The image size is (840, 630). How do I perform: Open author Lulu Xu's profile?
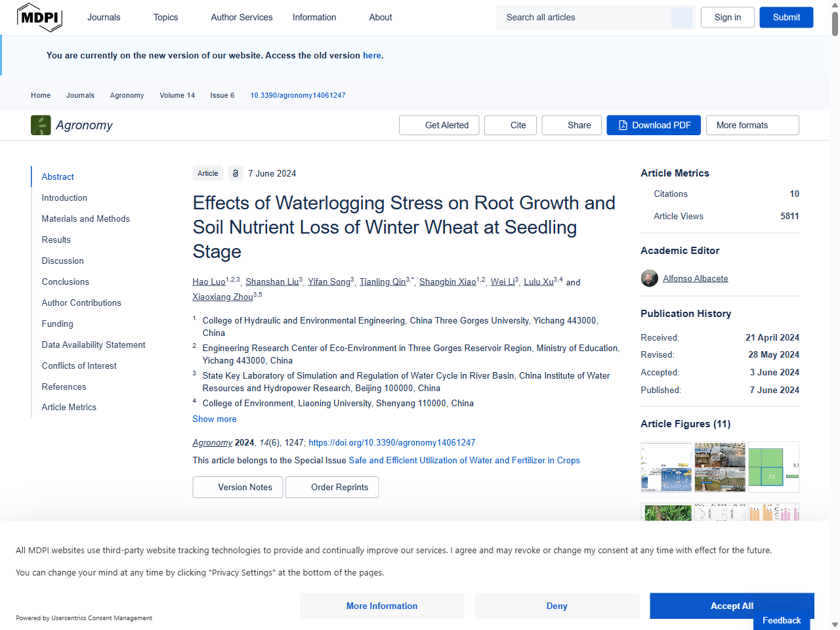[538, 282]
